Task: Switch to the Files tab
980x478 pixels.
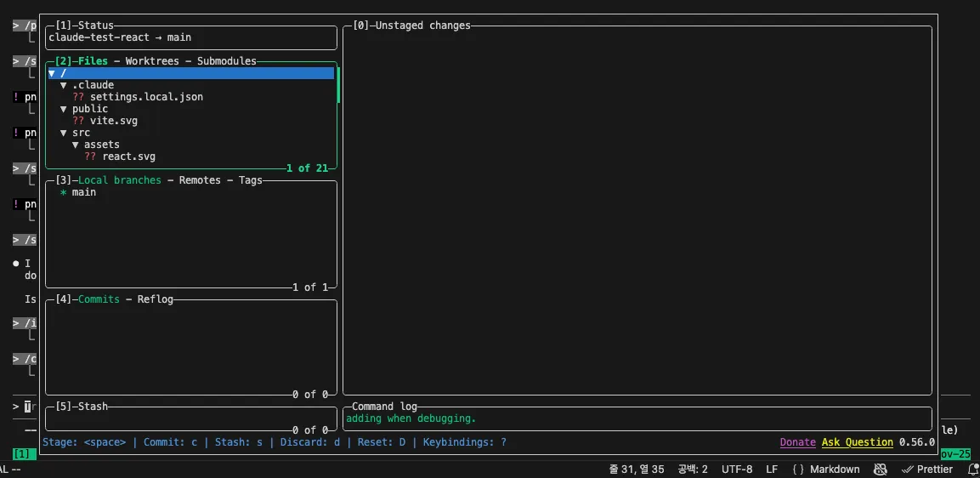Action: [x=93, y=61]
